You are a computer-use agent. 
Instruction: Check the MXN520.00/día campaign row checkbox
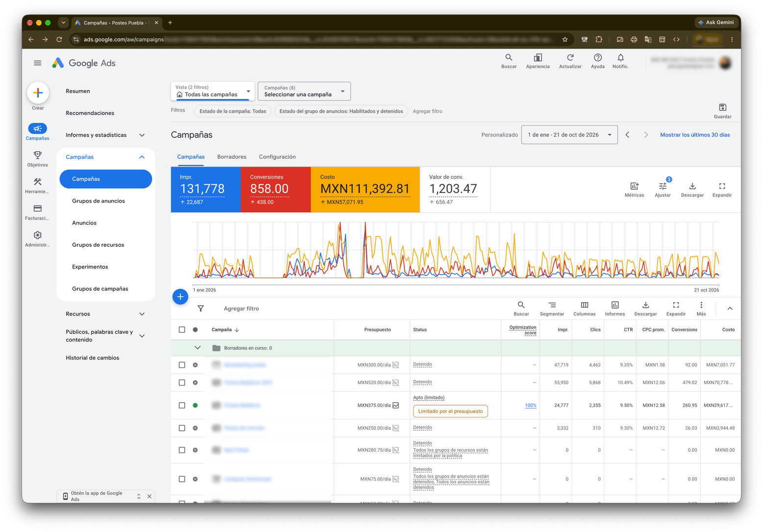(182, 383)
